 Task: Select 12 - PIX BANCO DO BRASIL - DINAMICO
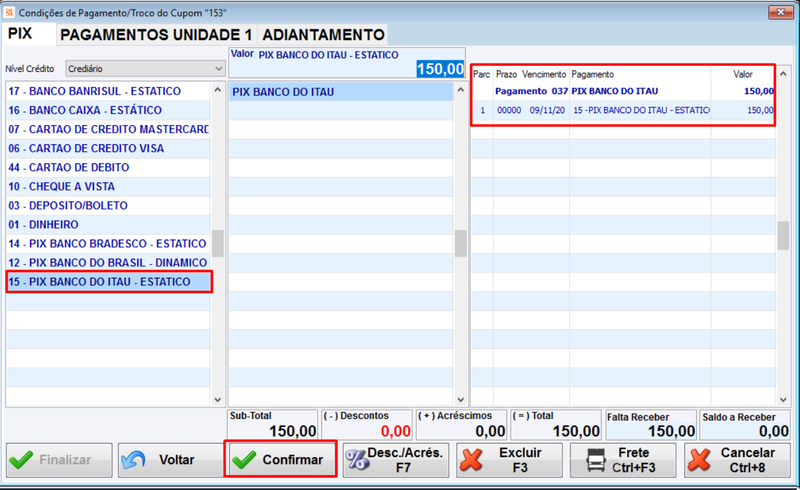[x=108, y=263]
